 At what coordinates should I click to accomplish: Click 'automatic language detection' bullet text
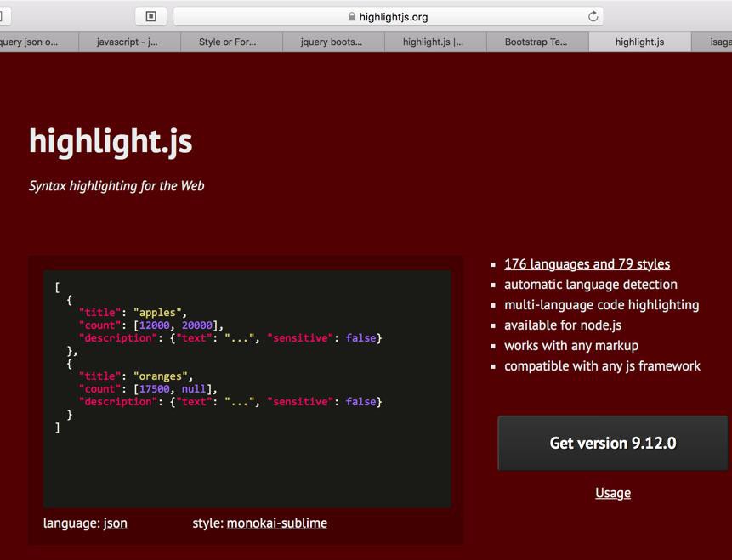(x=591, y=285)
